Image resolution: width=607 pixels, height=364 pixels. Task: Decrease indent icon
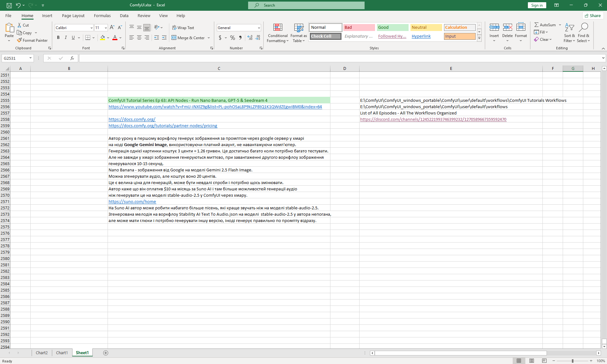click(157, 38)
